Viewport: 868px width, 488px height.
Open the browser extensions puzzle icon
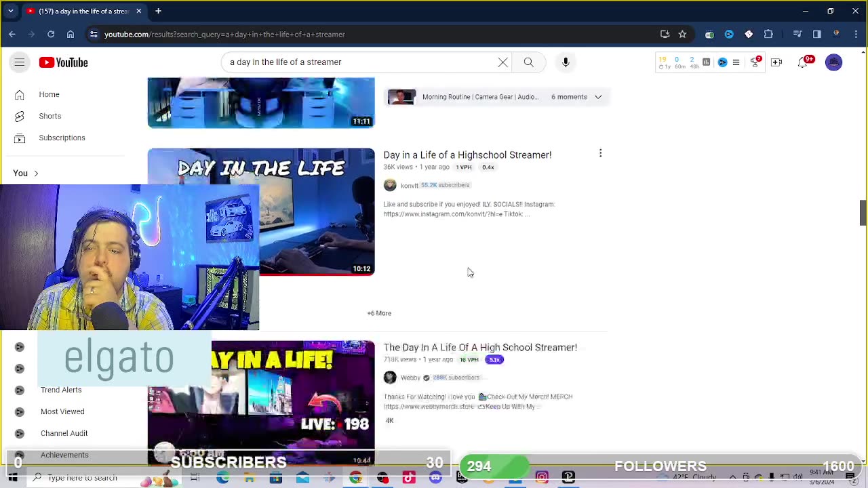pyautogui.click(x=768, y=34)
